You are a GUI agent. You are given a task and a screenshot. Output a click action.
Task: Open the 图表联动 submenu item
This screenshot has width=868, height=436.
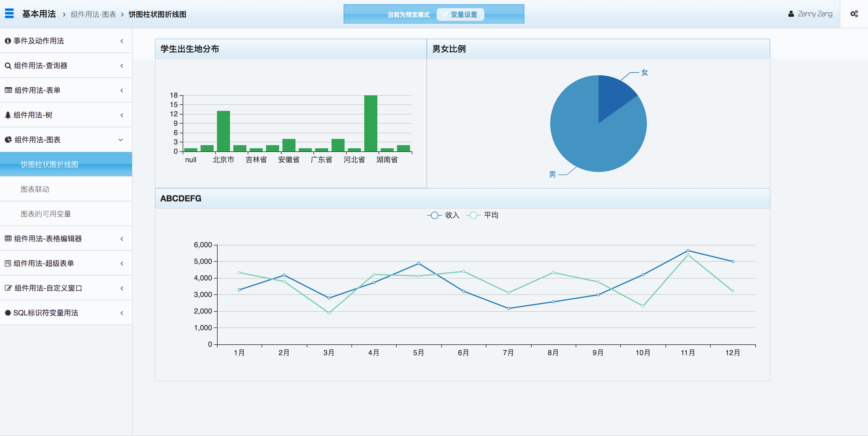pos(35,189)
